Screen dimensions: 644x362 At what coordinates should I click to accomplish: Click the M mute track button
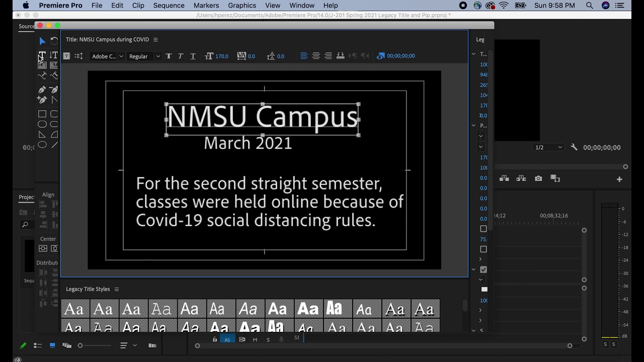click(255, 340)
